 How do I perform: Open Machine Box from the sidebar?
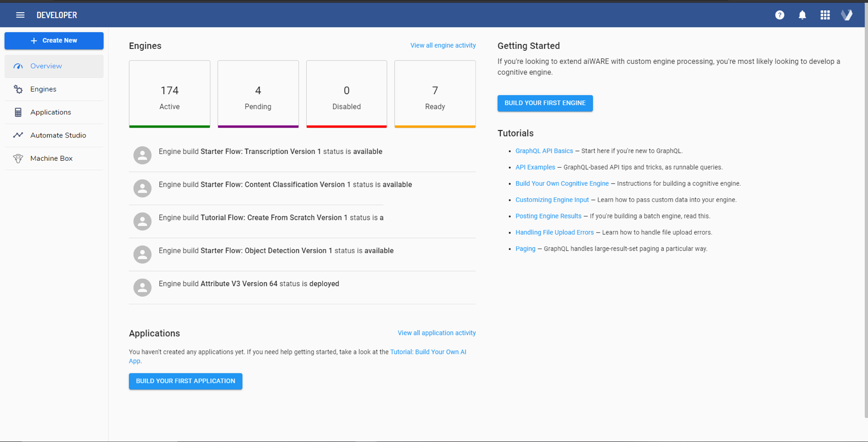(x=51, y=158)
